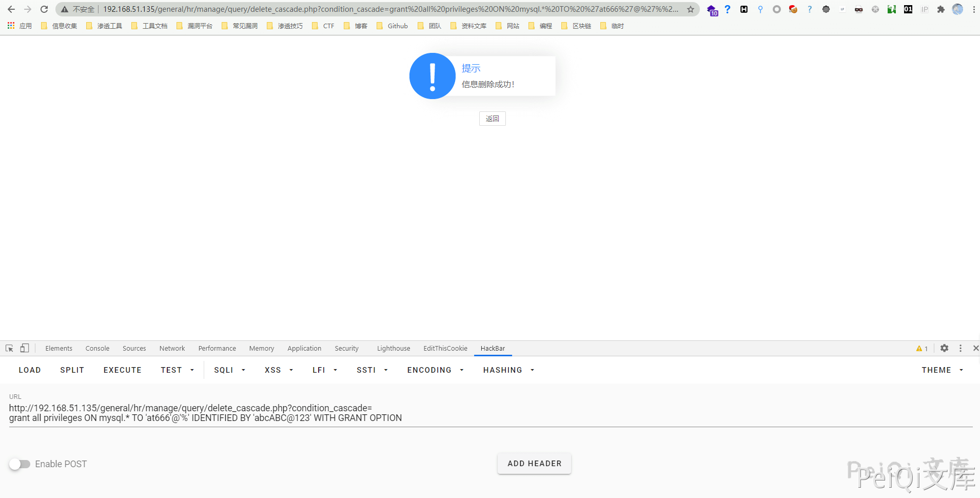The image size is (980, 498).
Task: Toggle the Enable POST switch
Action: click(20, 464)
